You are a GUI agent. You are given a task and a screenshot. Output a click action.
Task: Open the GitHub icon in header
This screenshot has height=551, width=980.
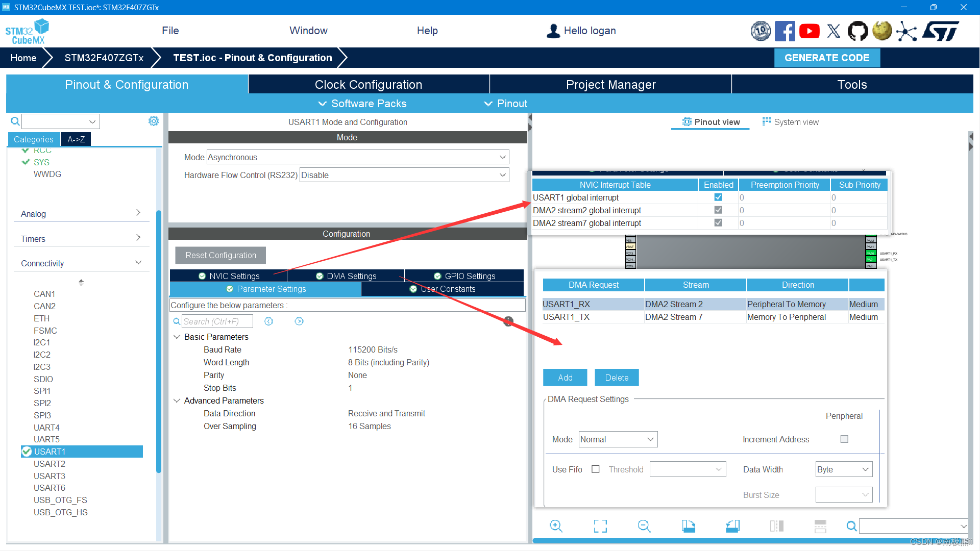857,31
